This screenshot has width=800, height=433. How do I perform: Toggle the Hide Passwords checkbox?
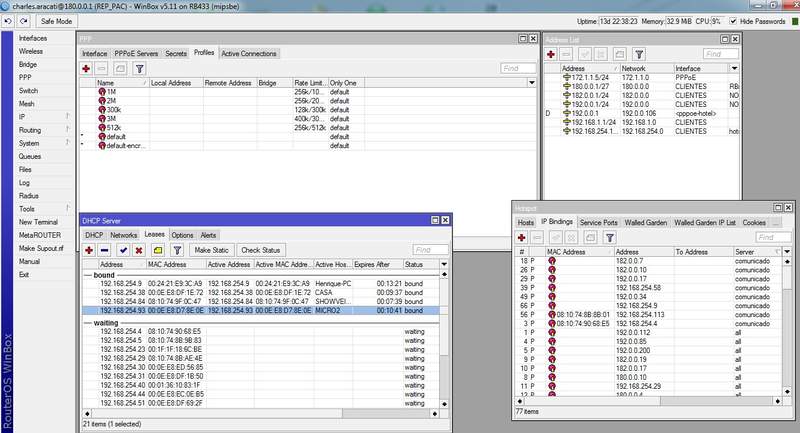(733, 21)
